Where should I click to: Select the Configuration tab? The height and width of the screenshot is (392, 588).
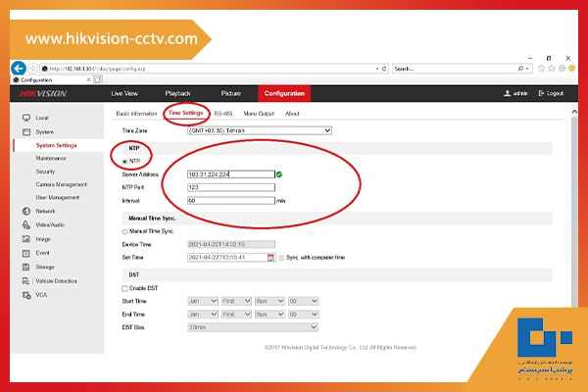pyautogui.click(x=284, y=93)
